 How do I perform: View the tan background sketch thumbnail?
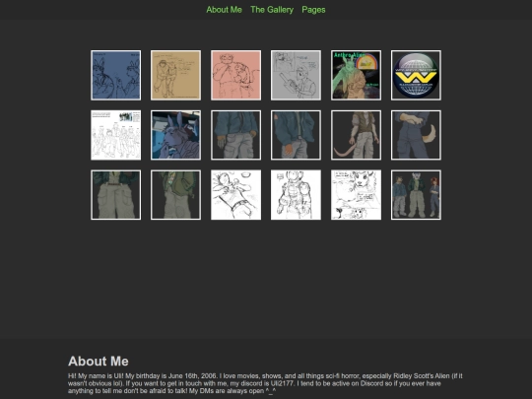point(175,75)
